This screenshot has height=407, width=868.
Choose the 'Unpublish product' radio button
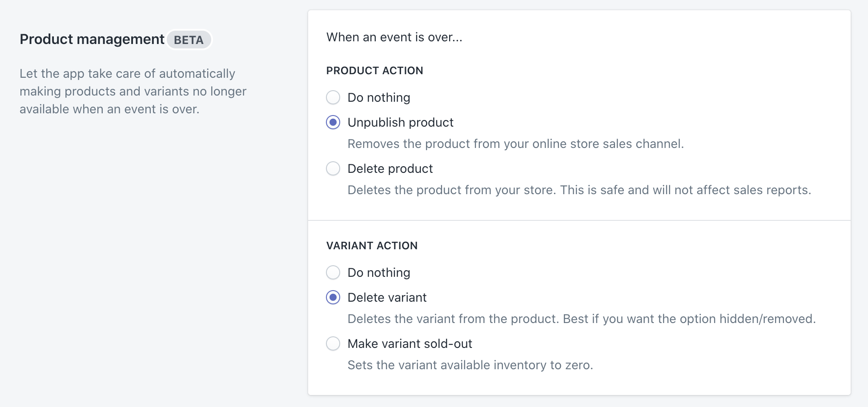pyautogui.click(x=333, y=122)
